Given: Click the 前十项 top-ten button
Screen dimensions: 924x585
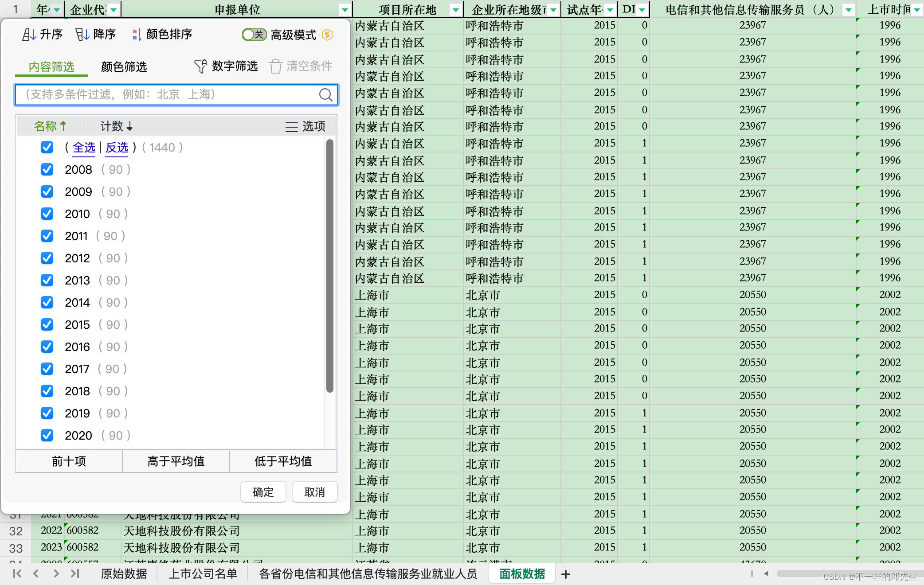Looking at the screenshot, I should 68,461.
